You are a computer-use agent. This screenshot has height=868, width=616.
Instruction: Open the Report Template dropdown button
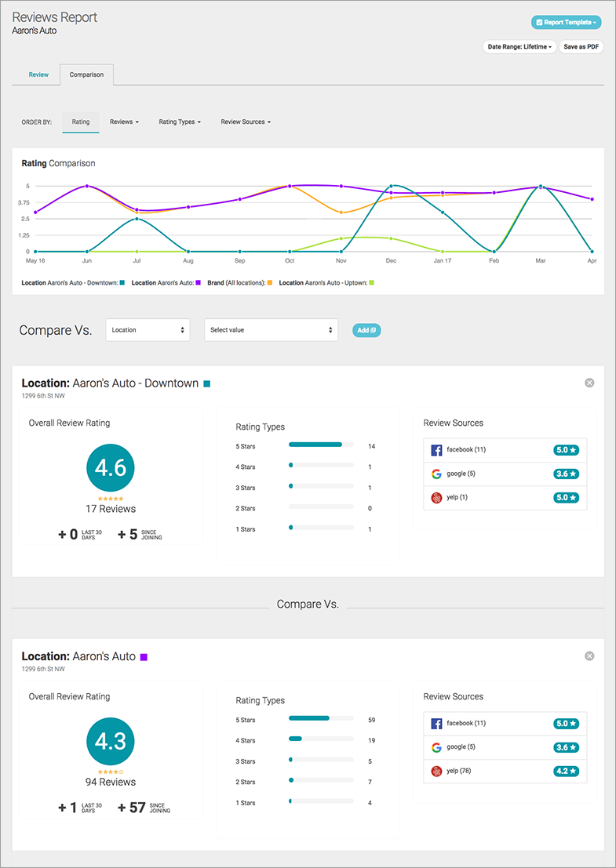tap(566, 22)
